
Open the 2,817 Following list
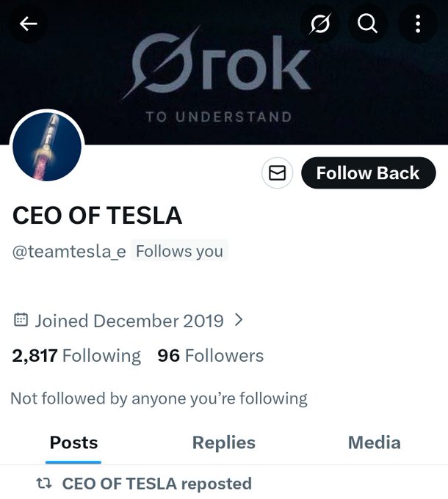coord(76,356)
